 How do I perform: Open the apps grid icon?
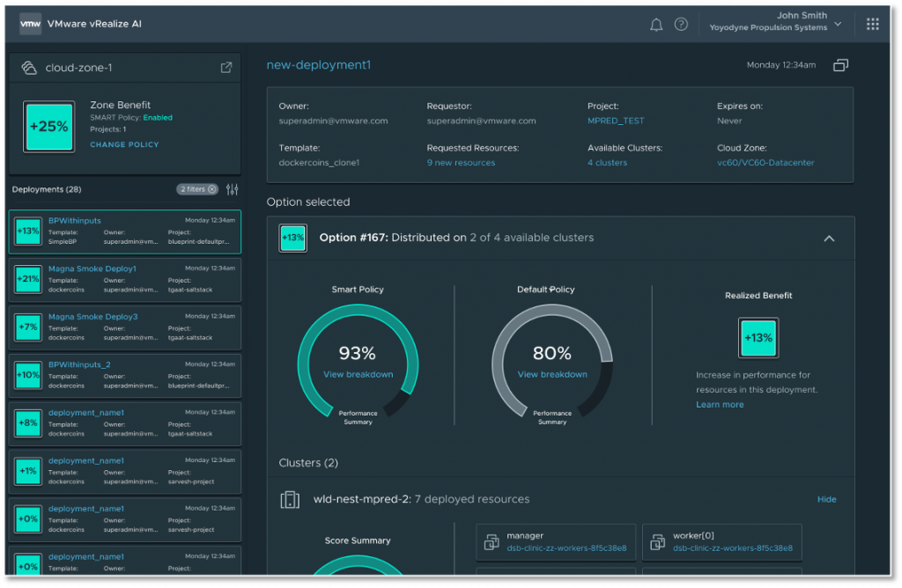pyautogui.click(x=872, y=25)
